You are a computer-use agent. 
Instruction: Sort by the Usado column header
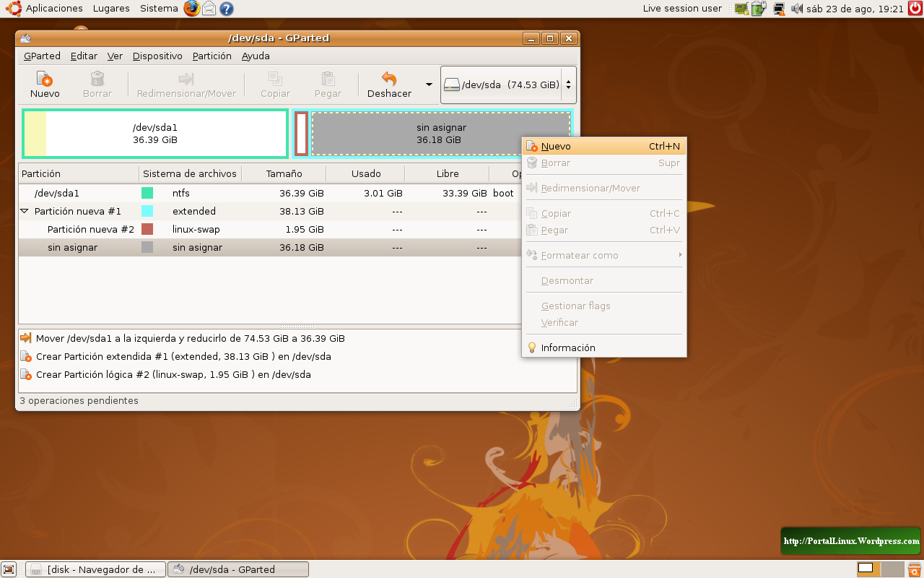[x=365, y=174]
